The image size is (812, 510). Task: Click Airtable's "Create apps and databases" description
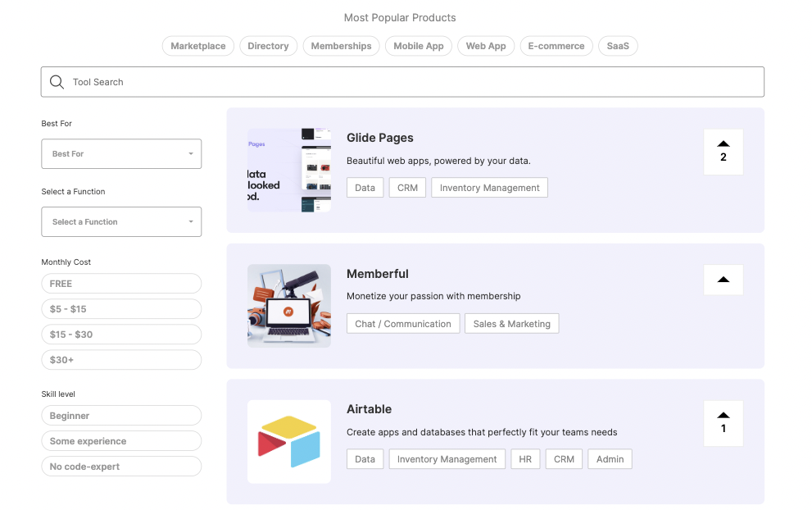pos(482,432)
